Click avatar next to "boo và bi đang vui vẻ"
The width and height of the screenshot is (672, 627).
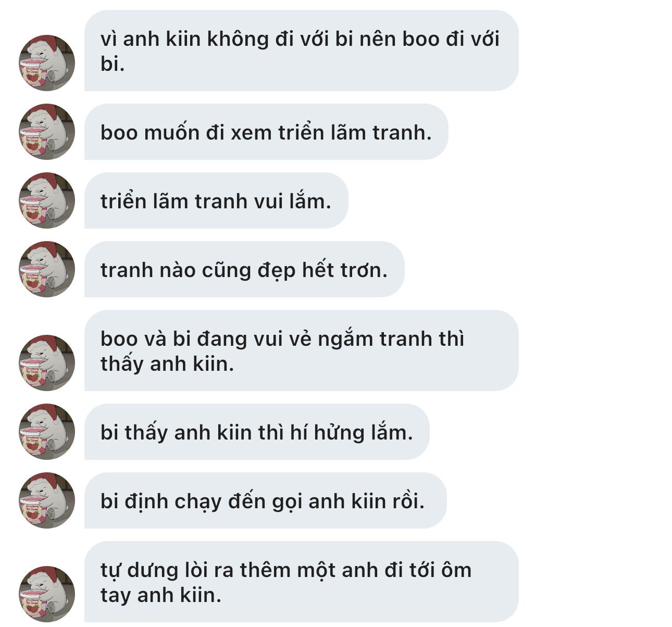(47, 363)
